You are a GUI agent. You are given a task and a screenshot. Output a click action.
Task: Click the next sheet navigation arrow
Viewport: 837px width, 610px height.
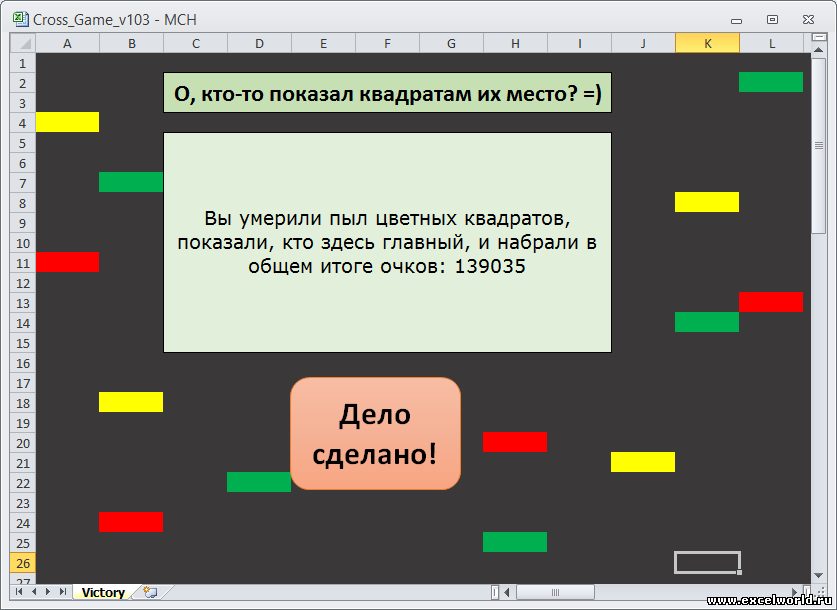tap(48, 592)
